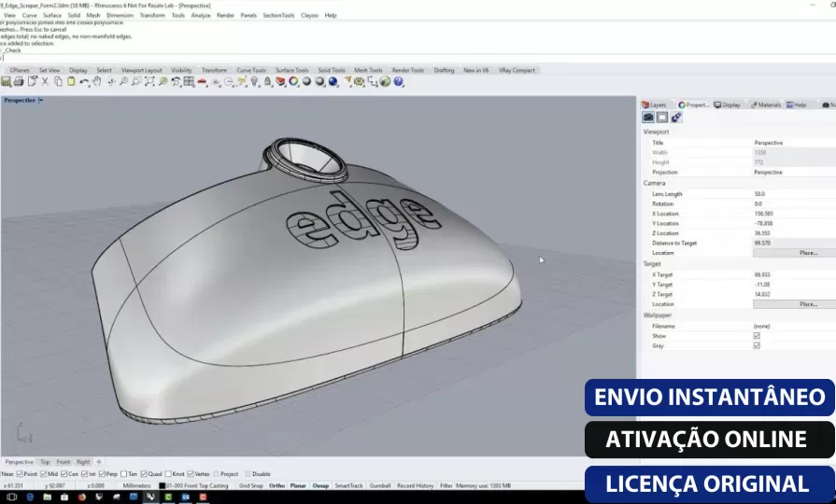Click the Cut scissors icon

(x=45, y=81)
